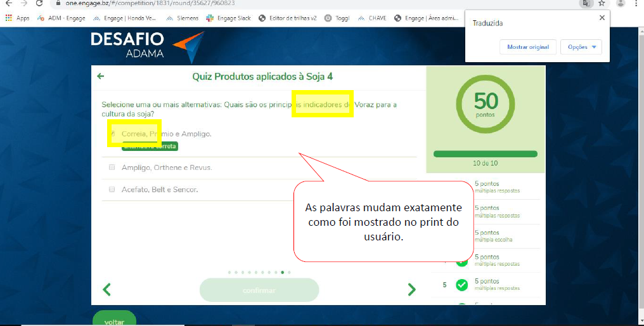Click the lock icon in the address bar
The image size is (644, 326).
tap(58, 3)
